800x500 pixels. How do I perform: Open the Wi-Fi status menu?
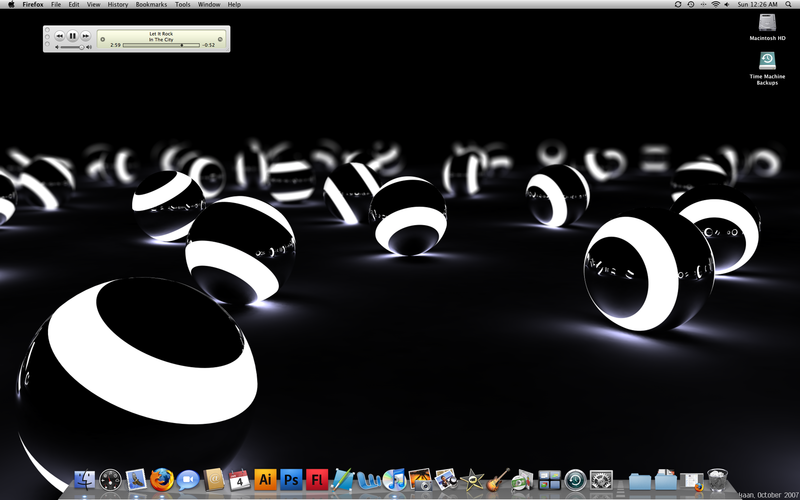715,4
